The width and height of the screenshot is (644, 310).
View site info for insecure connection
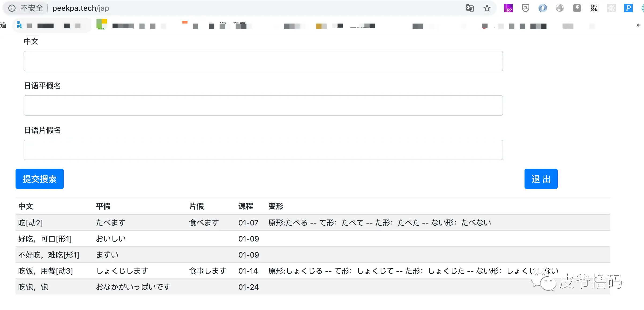pos(12,8)
